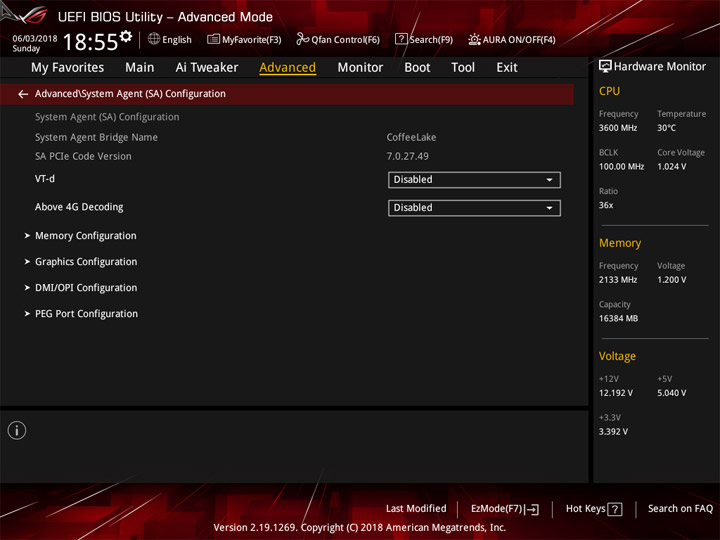Click the EzMode exit arrow icon
The width and height of the screenshot is (720, 540).
[533, 509]
